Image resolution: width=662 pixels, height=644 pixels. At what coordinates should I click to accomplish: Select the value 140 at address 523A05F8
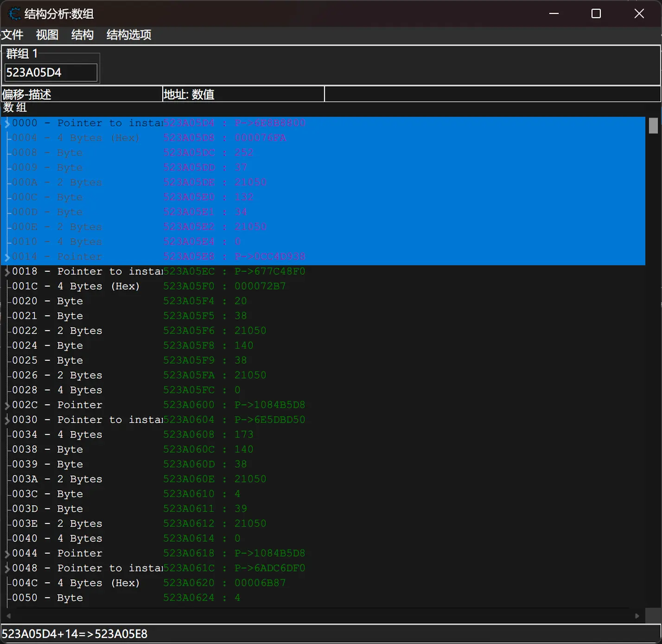[x=243, y=346]
